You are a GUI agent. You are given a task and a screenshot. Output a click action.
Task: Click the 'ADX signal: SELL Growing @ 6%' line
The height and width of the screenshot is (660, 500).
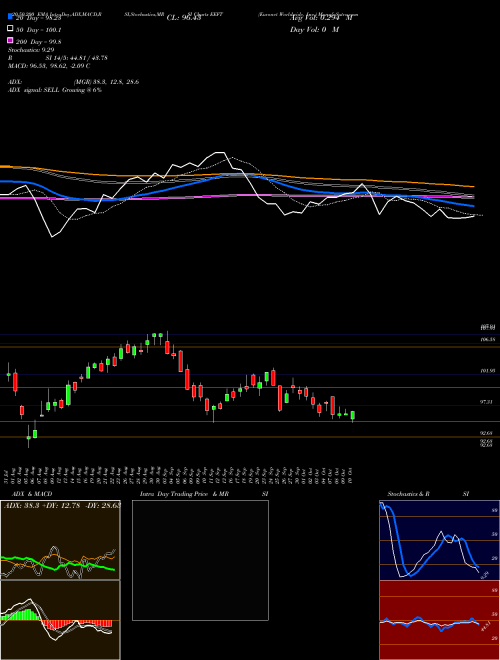coord(55,90)
